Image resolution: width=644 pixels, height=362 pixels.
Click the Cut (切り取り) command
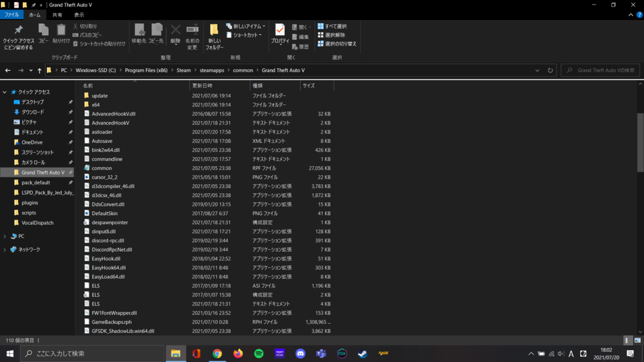point(85,26)
